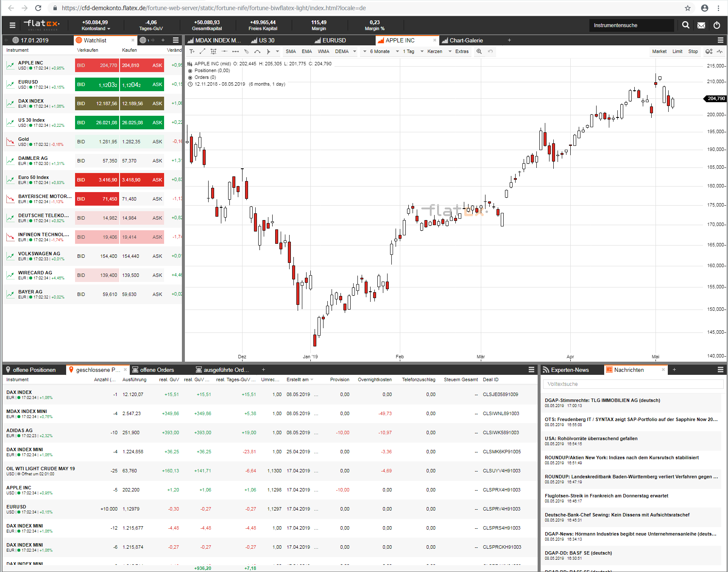Open the drawing tools dropdown arrow

point(277,51)
